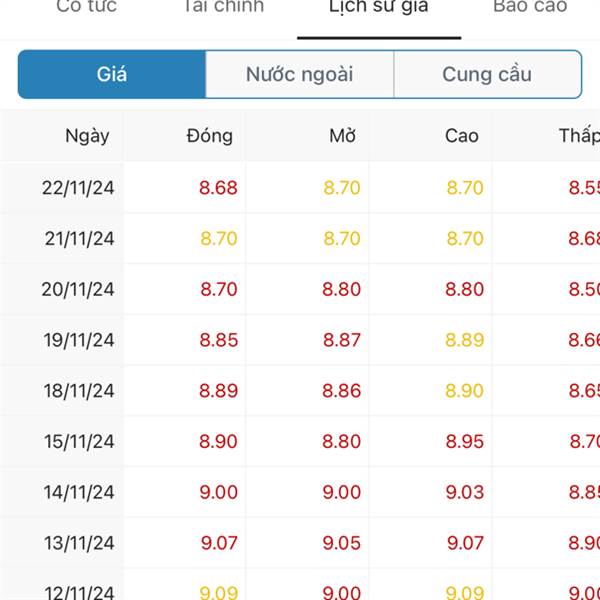Select the Lịch sử giá tab
Image resolution: width=600 pixels, height=600 pixels.
pos(379,7)
